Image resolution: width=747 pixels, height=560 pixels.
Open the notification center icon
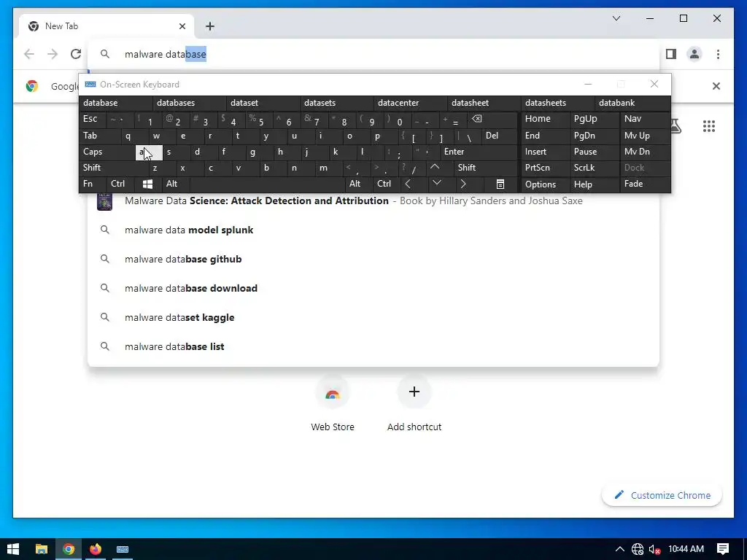click(723, 549)
